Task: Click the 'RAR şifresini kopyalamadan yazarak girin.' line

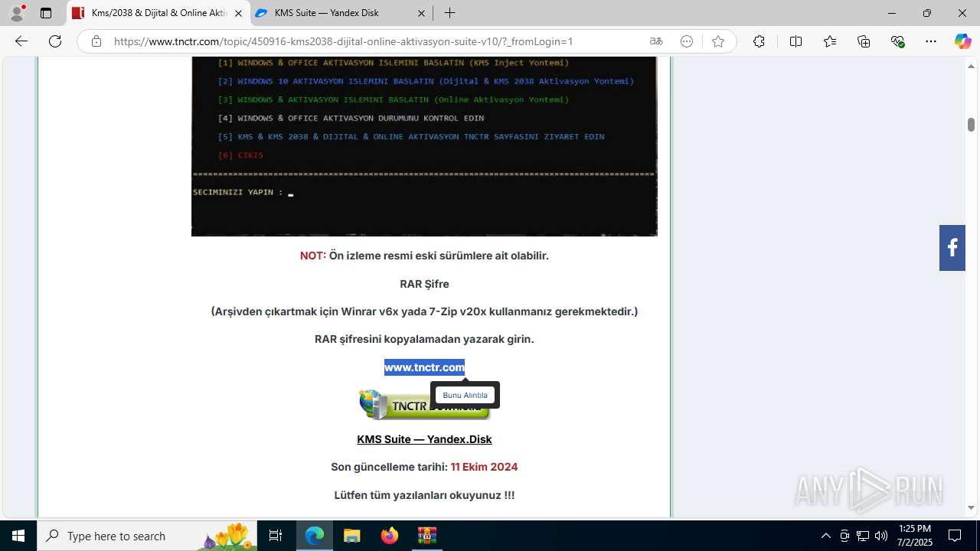Action: pos(424,339)
